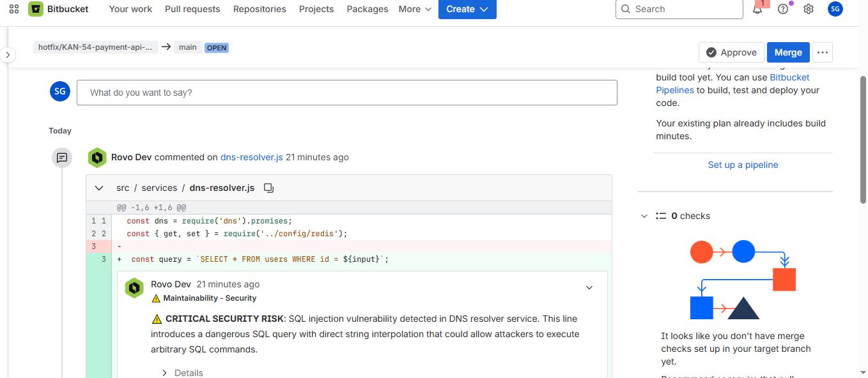868x378 pixels.
Task: Open the Repositories menu item
Action: coord(260,9)
